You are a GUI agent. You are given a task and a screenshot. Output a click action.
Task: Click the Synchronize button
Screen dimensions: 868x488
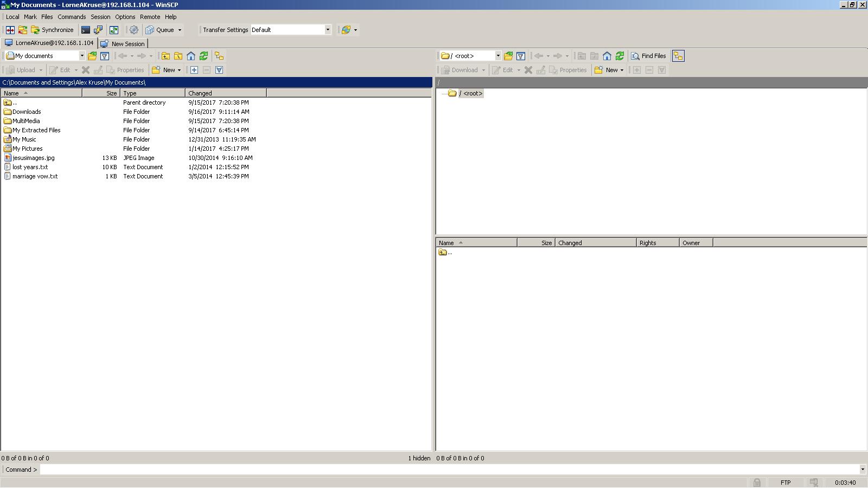click(52, 30)
